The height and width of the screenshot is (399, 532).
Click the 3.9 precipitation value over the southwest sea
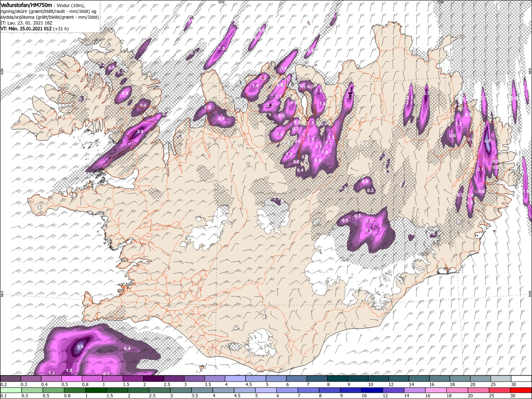point(81,347)
